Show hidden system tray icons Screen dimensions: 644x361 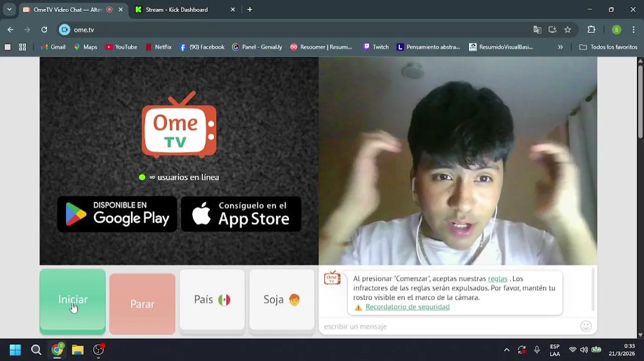[x=507, y=350]
